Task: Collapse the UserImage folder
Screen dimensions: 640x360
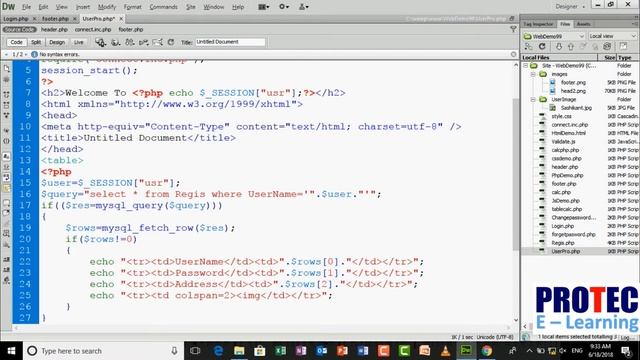Action: (x=533, y=100)
